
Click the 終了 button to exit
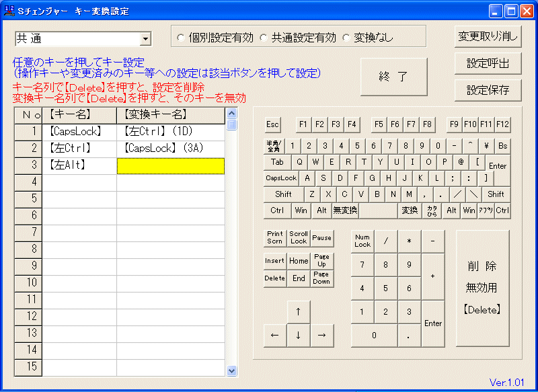[x=393, y=77]
